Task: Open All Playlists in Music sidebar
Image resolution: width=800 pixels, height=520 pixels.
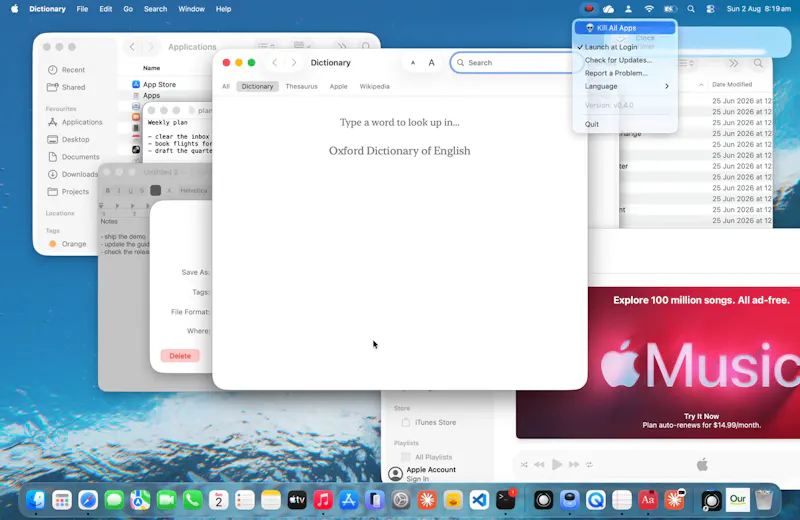Action: coord(427,457)
